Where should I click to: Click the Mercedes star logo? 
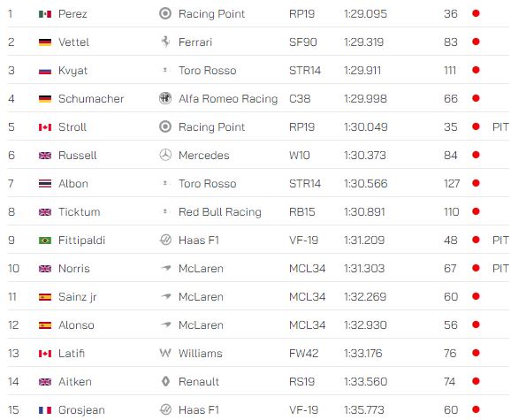[x=165, y=155]
